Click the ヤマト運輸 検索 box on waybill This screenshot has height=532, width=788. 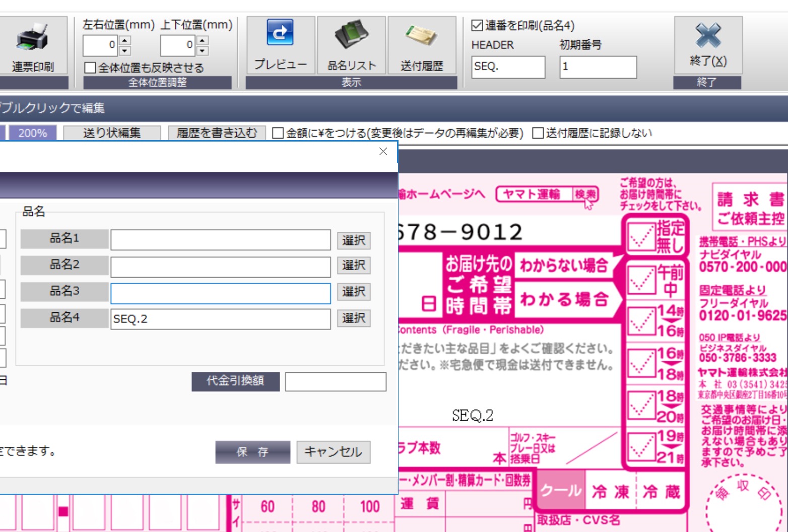[548, 194]
